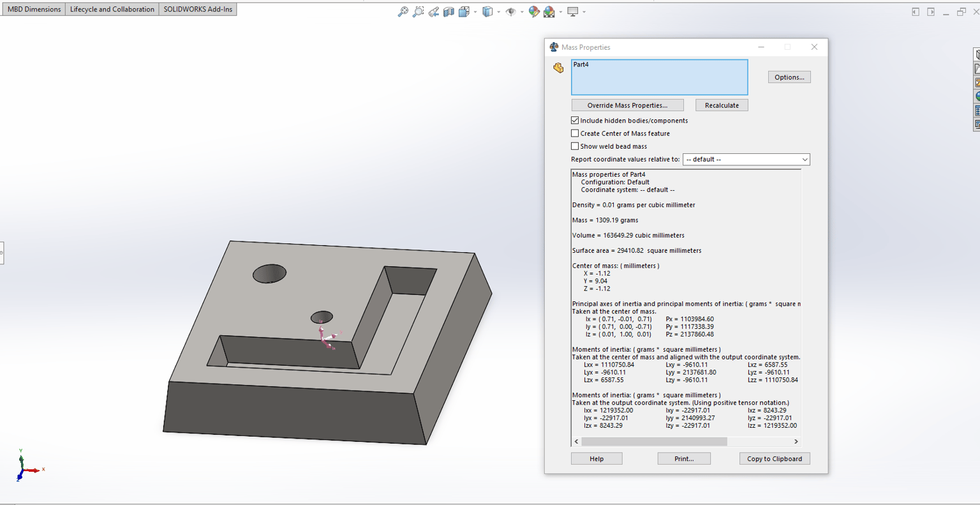Expand the Display Style dropdown arrow

click(498, 11)
